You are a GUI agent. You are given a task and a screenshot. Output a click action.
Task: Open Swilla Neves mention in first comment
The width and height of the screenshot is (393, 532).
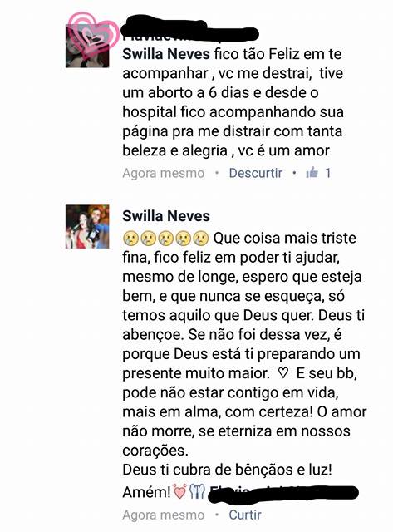166,54
